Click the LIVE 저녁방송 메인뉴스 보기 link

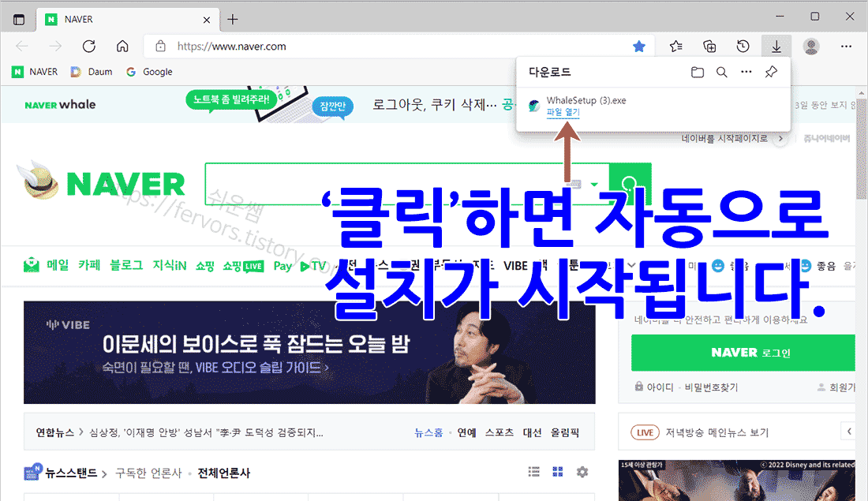[x=700, y=432]
